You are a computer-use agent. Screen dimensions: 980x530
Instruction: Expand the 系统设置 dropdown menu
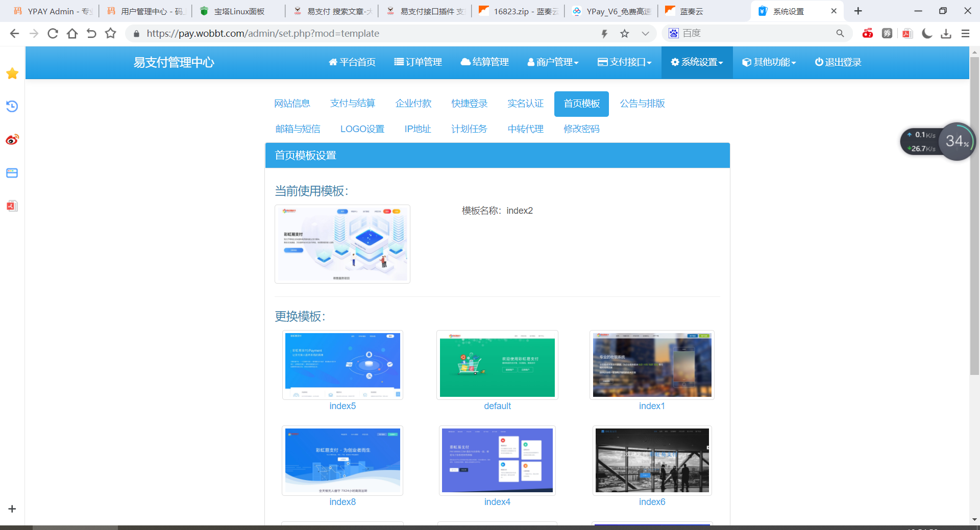coord(697,62)
